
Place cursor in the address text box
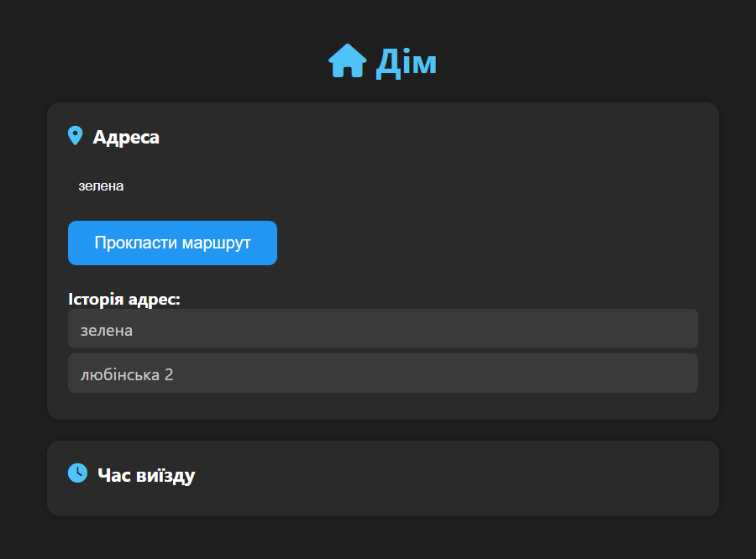383,186
